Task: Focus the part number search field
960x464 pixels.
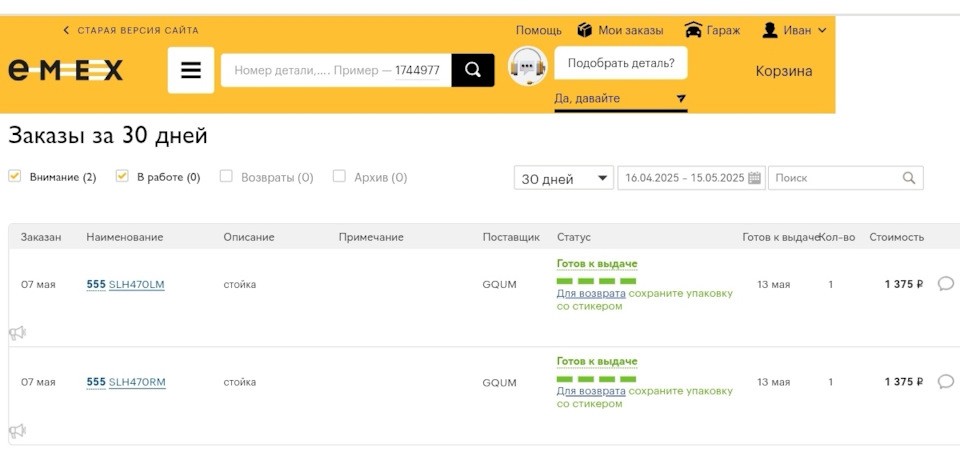Action: (x=336, y=71)
